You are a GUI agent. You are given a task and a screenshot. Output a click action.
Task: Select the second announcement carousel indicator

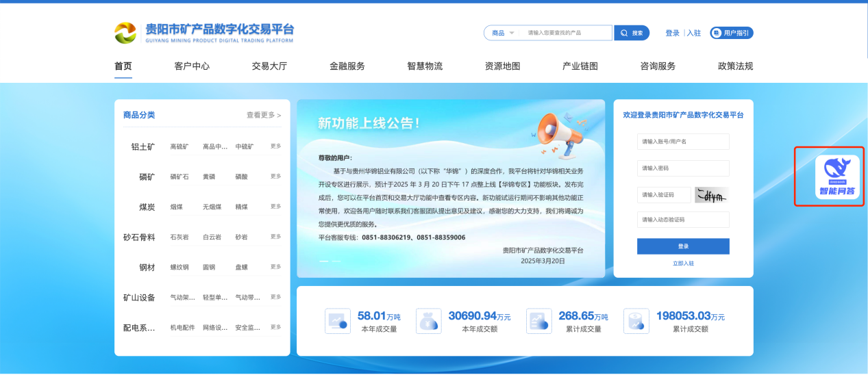[336, 261]
